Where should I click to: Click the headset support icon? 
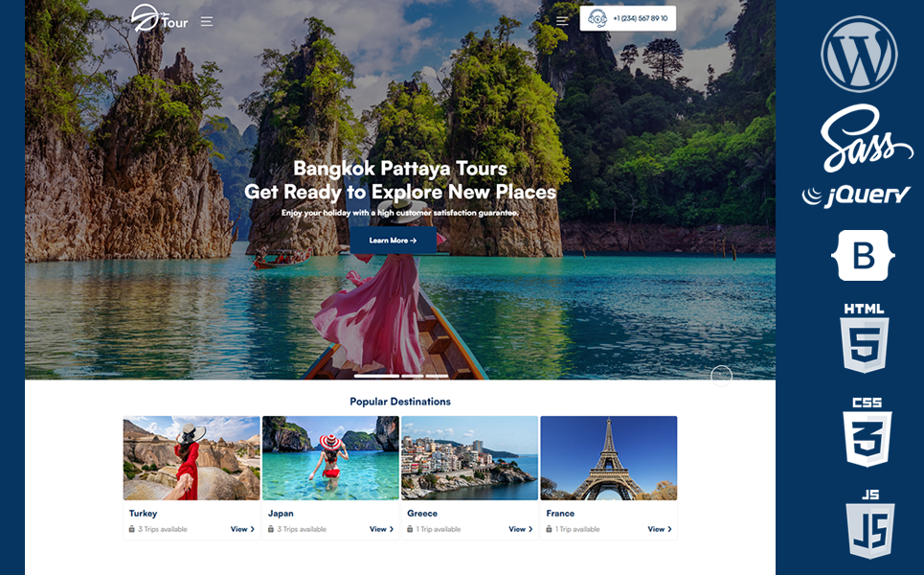pos(597,18)
